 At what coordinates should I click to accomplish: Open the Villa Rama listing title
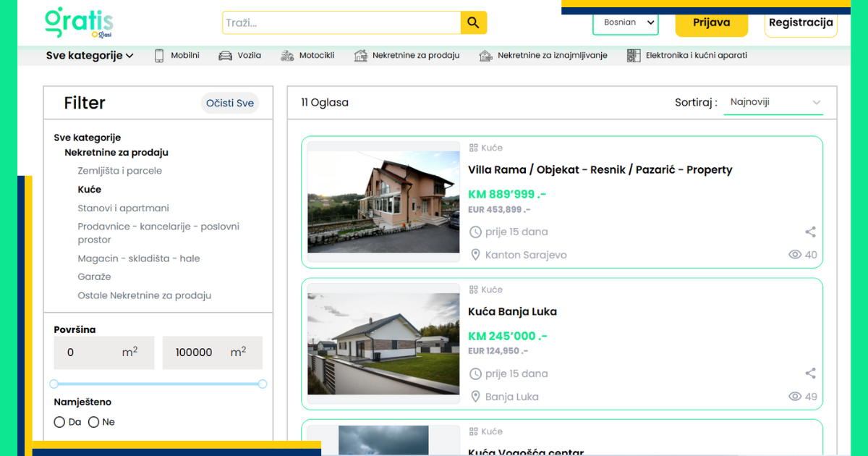[x=600, y=170]
